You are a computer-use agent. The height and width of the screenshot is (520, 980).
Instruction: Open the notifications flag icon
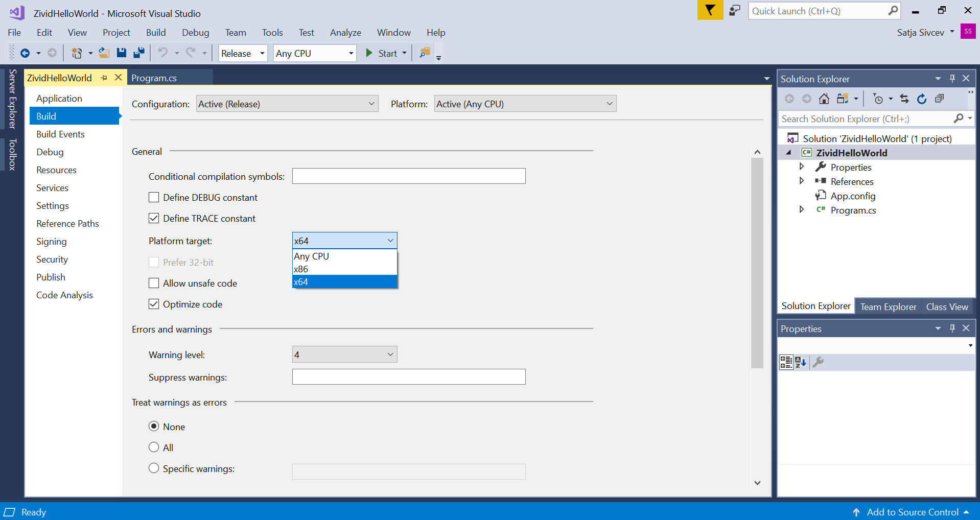click(710, 10)
